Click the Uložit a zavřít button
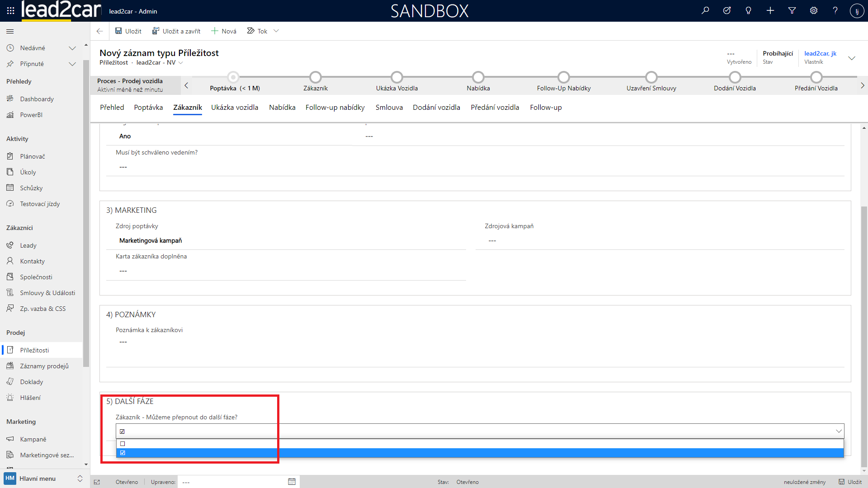The width and height of the screenshot is (868, 488). coord(176,31)
